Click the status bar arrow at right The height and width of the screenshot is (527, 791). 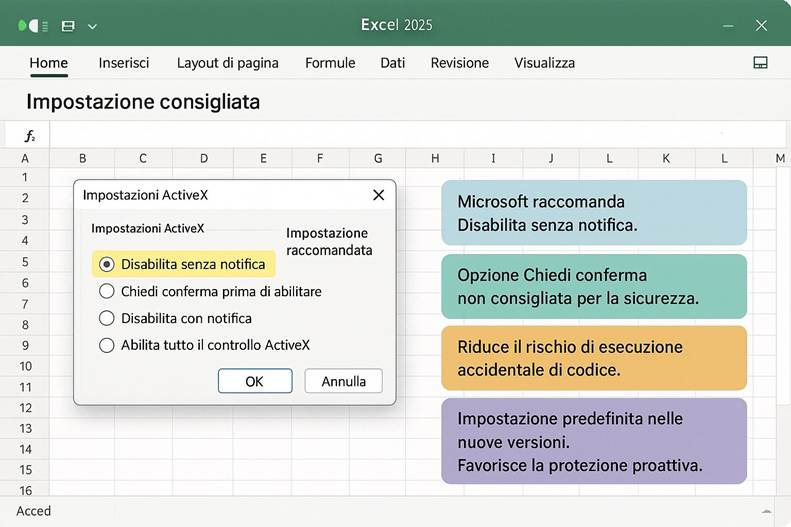pos(766,511)
